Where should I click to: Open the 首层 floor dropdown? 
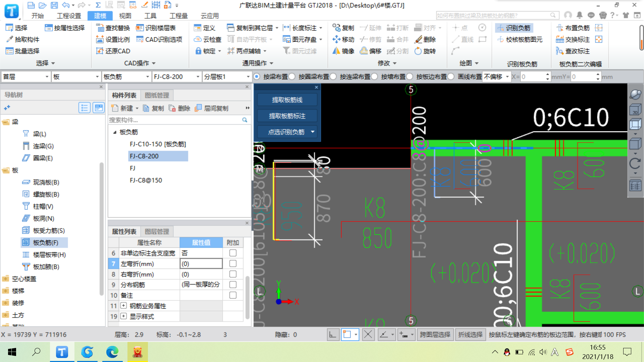coord(26,77)
